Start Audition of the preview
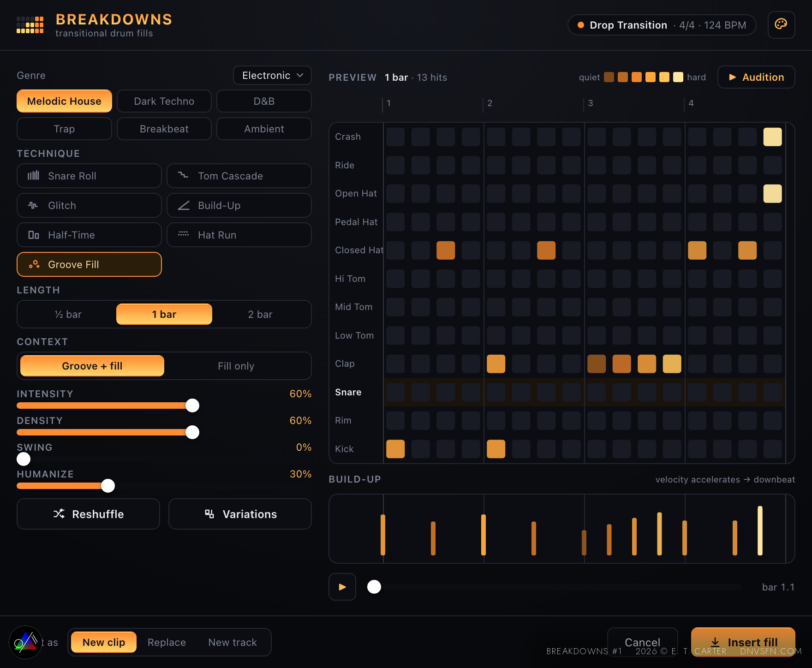 pos(756,77)
